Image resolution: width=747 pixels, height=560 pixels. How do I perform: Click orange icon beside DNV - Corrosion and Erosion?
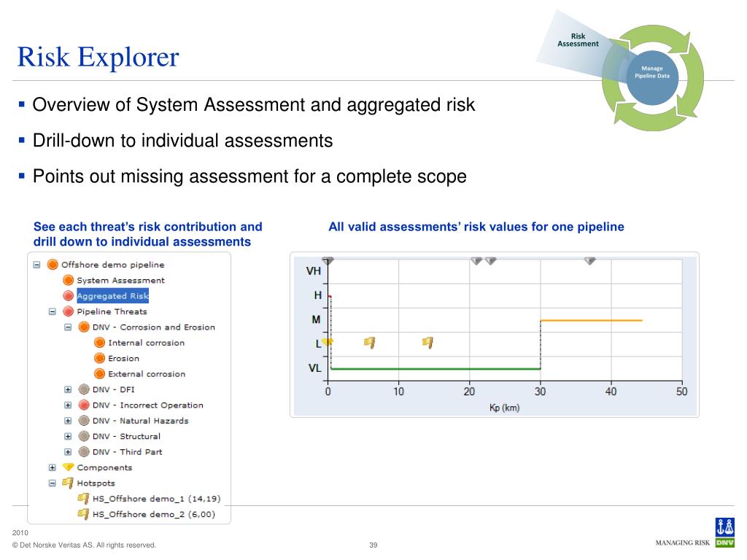84,327
